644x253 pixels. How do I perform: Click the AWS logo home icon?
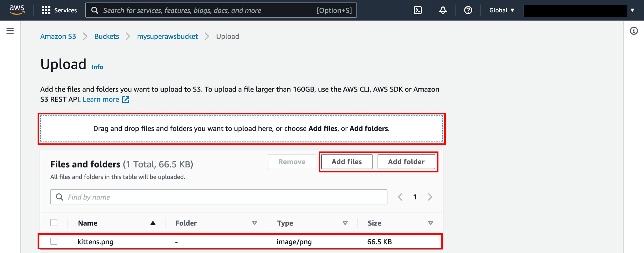tap(17, 10)
